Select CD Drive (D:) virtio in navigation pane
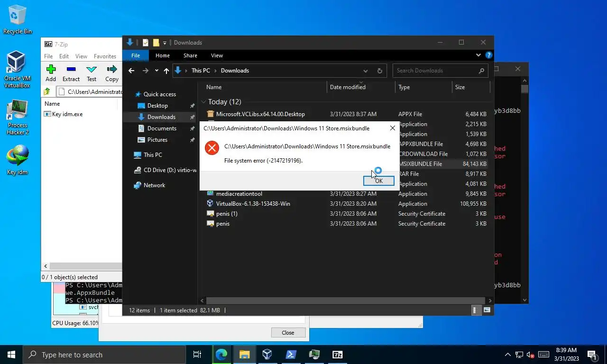 (x=165, y=170)
